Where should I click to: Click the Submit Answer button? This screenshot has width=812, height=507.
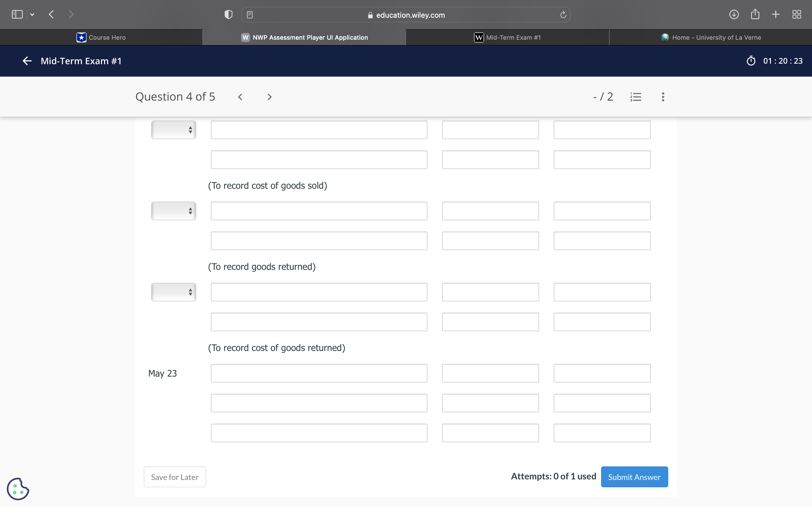click(x=634, y=477)
